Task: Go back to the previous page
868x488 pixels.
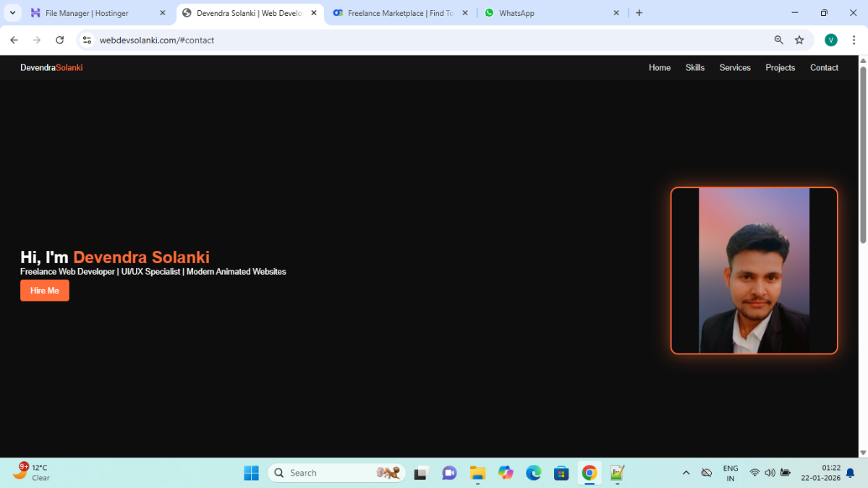Action: 14,40
